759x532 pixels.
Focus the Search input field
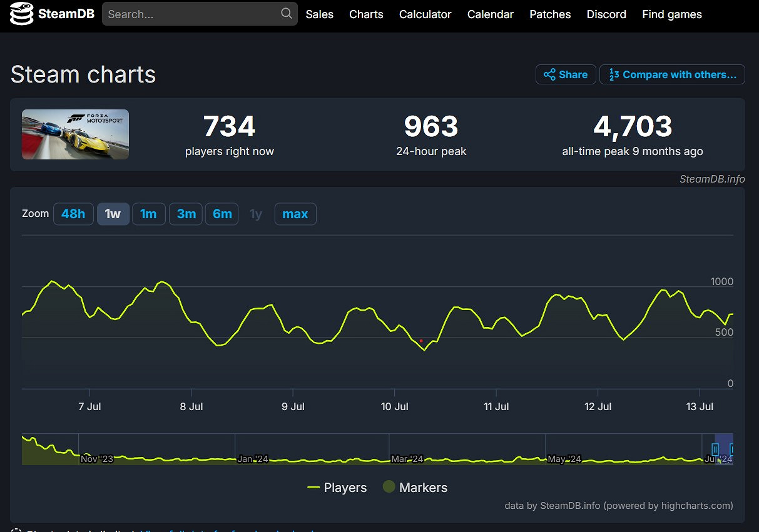pos(191,14)
